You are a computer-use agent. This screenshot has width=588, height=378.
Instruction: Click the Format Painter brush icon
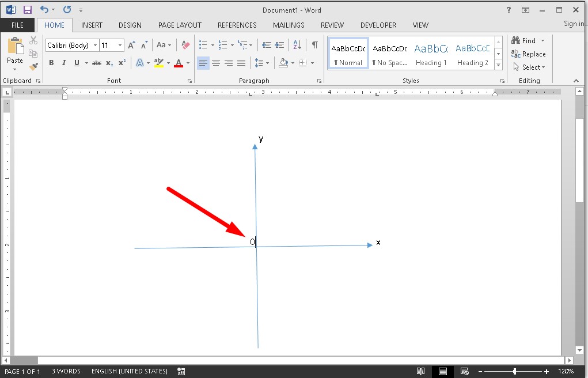pyautogui.click(x=33, y=67)
